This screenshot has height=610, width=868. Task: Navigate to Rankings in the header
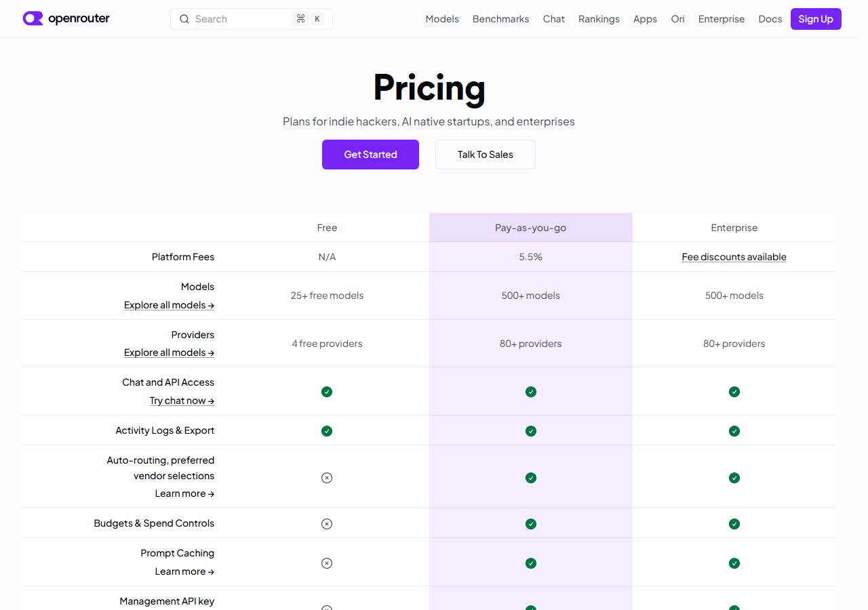[599, 19]
